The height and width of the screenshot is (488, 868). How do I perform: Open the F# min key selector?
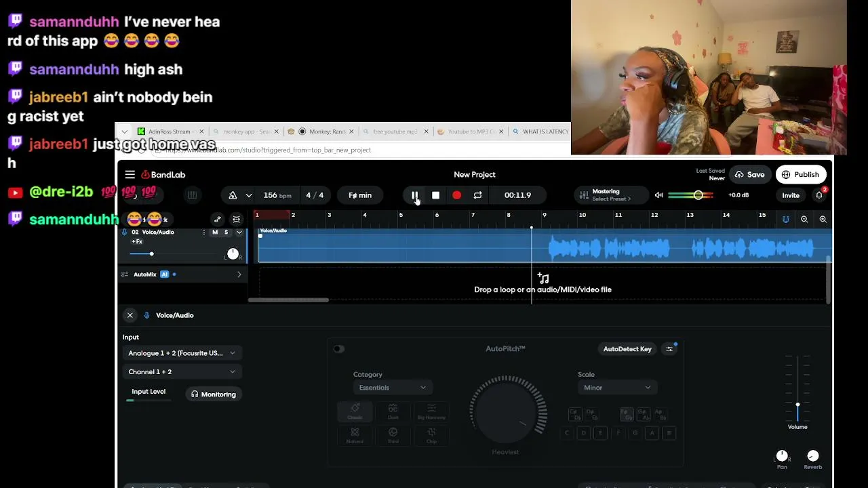pos(360,195)
